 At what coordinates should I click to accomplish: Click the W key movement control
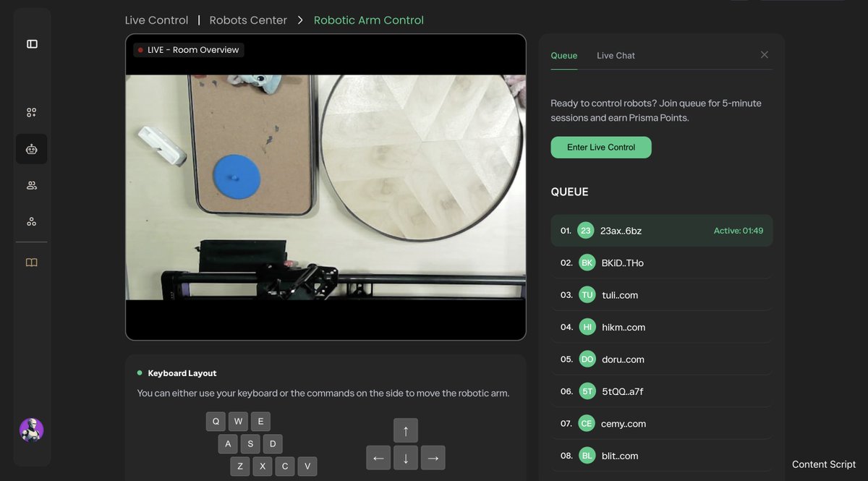[x=238, y=420]
